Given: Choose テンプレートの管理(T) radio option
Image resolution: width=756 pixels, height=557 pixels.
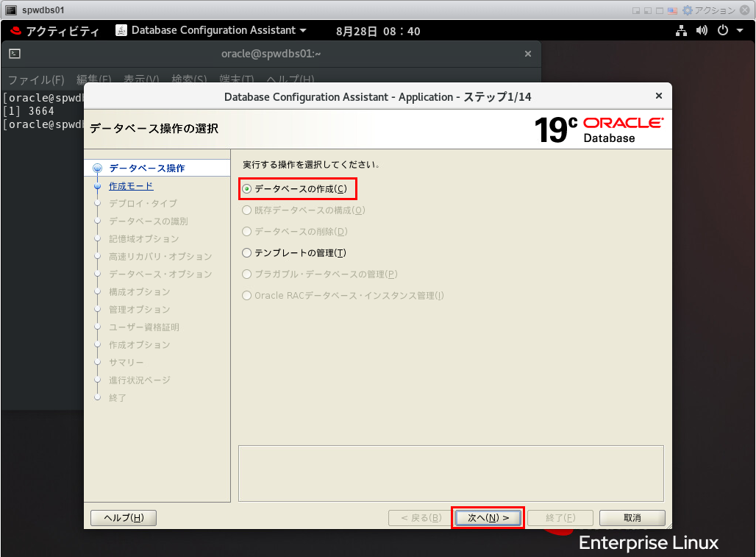Looking at the screenshot, I should (247, 252).
